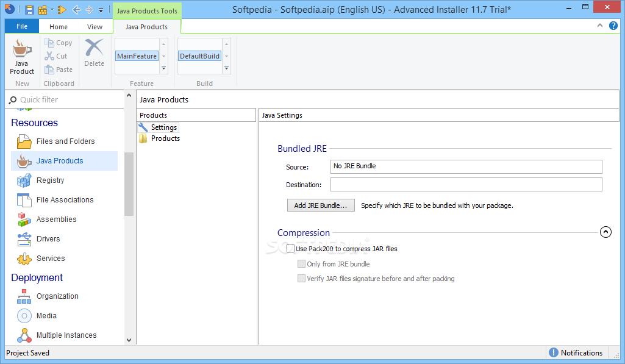Click the navigation pane scrollbar thumb
Image resolution: width=625 pixels, height=364 pixels.
click(x=129, y=184)
